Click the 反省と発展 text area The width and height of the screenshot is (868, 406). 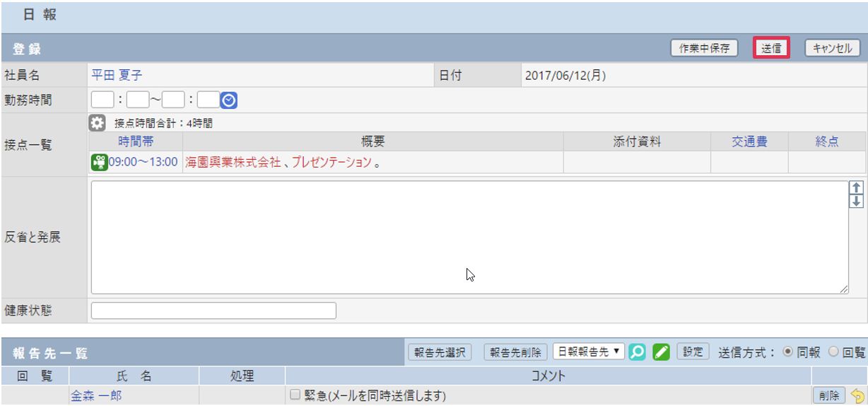[x=467, y=237]
